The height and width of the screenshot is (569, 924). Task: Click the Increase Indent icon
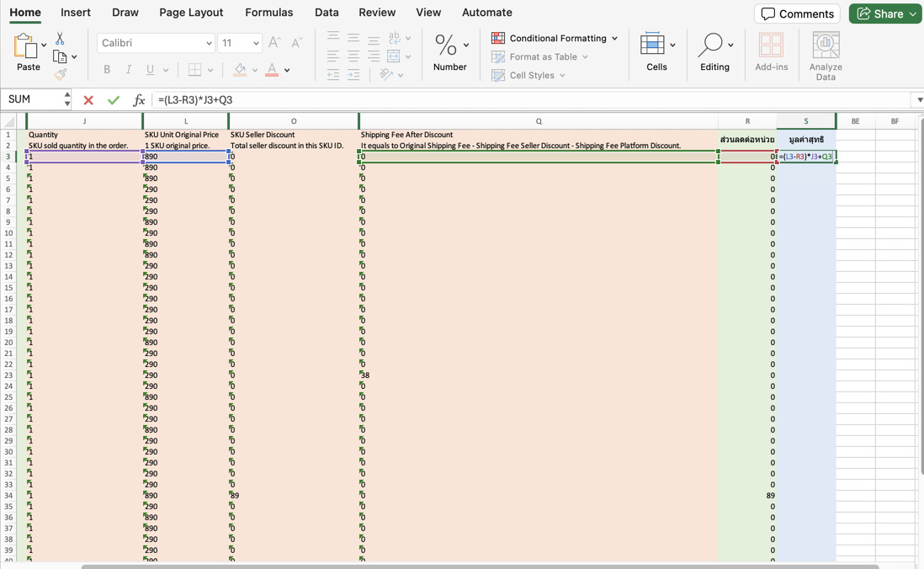point(353,74)
